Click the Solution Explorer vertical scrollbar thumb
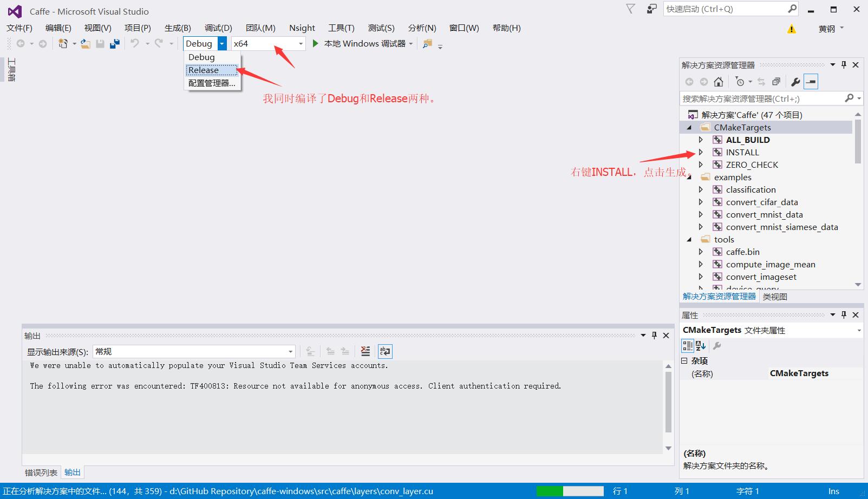 858,141
